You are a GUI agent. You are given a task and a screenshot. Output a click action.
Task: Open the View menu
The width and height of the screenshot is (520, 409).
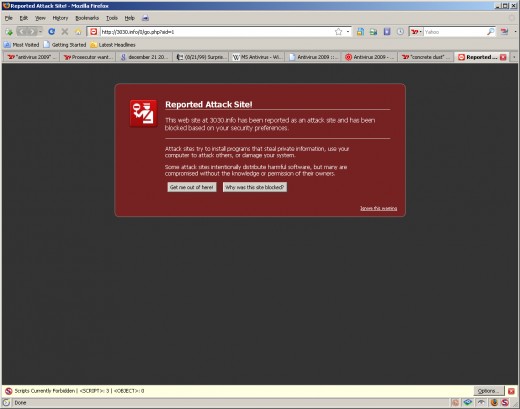pyautogui.click(x=40, y=18)
